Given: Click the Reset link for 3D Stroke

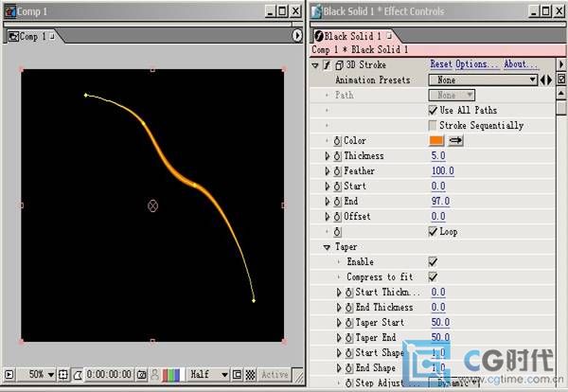Looking at the screenshot, I should coord(441,64).
